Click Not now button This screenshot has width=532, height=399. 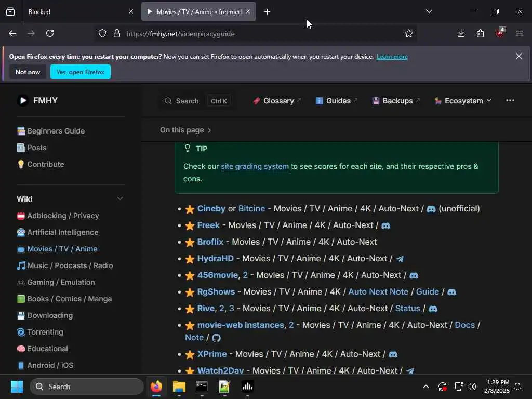point(28,72)
